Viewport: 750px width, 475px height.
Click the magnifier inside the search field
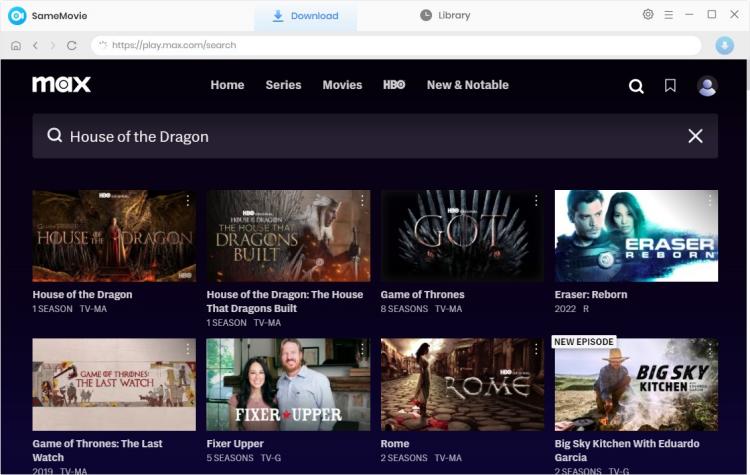[x=55, y=135]
